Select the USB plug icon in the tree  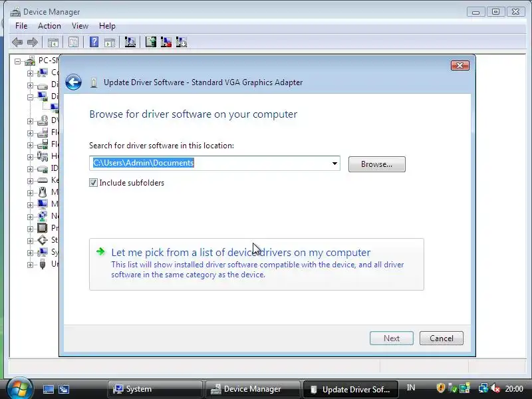click(x=43, y=263)
